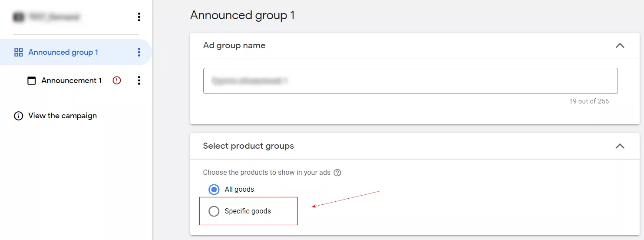Click the red error icon by Announcement 1

click(x=116, y=80)
